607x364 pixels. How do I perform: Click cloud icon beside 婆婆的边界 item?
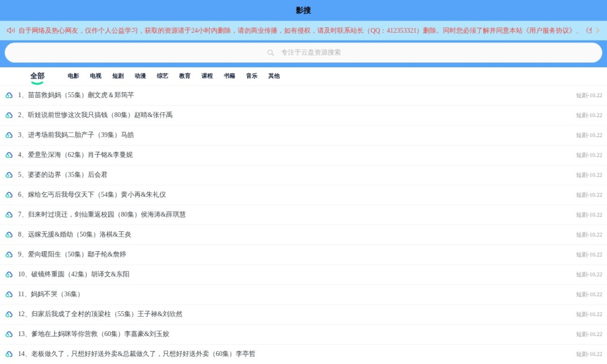pyautogui.click(x=9, y=175)
